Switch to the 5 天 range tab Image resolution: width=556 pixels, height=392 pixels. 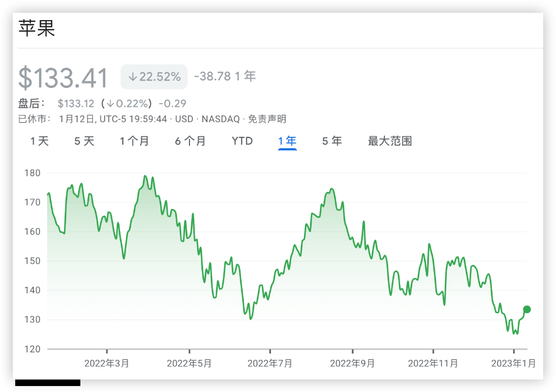(x=84, y=141)
